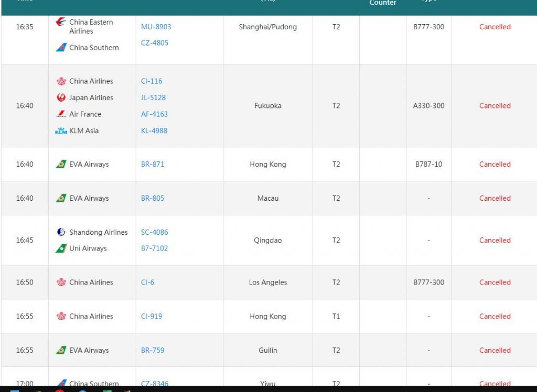Click Cancelled status for Fukuoka flight

(495, 106)
